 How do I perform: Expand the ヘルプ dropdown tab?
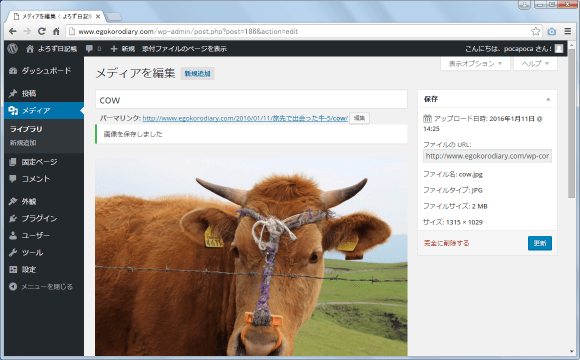pyautogui.click(x=535, y=64)
